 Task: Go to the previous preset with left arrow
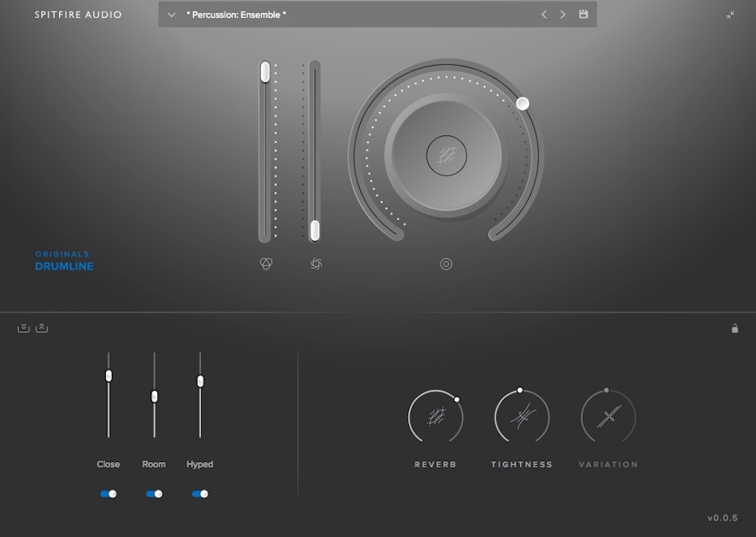(x=544, y=14)
